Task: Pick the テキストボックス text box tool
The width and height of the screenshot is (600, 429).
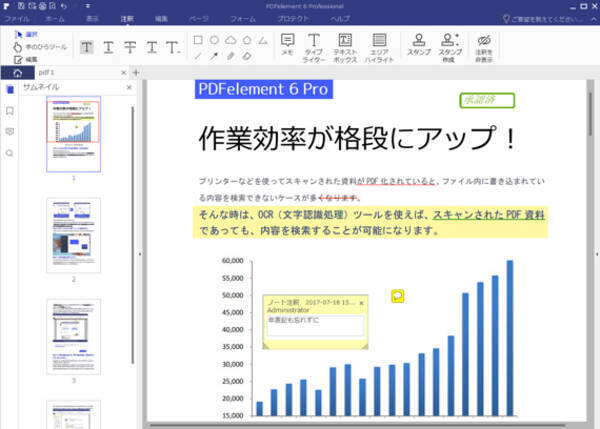Action: (345, 44)
